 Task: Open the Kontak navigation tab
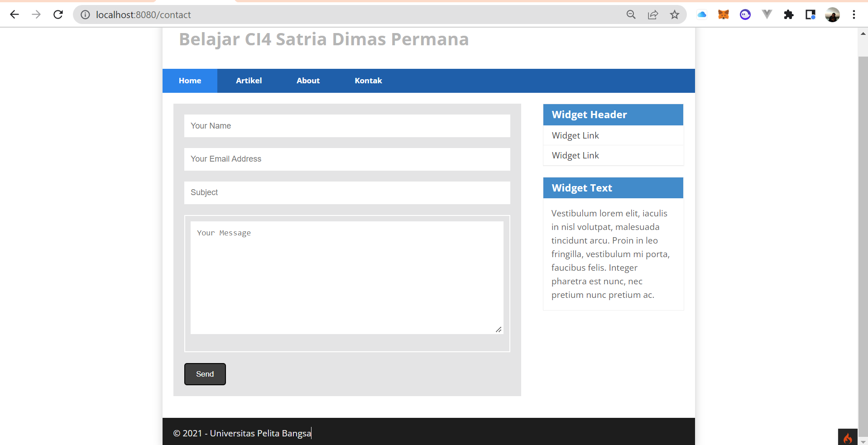pos(368,81)
